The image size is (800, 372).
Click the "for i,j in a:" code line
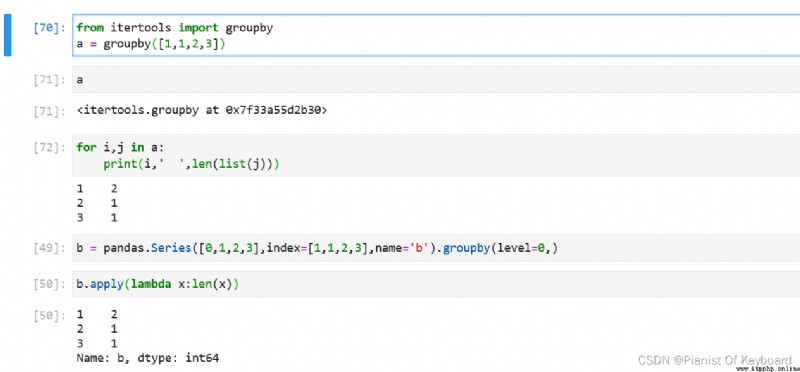tap(120, 147)
